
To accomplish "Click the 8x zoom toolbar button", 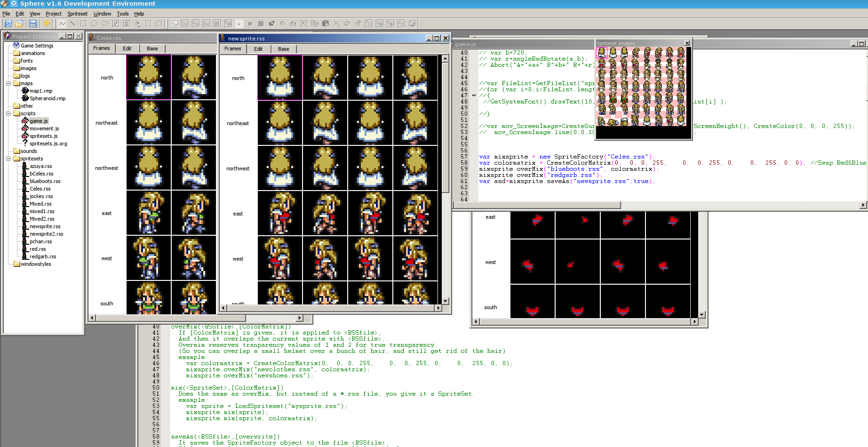I will pos(207,24).
